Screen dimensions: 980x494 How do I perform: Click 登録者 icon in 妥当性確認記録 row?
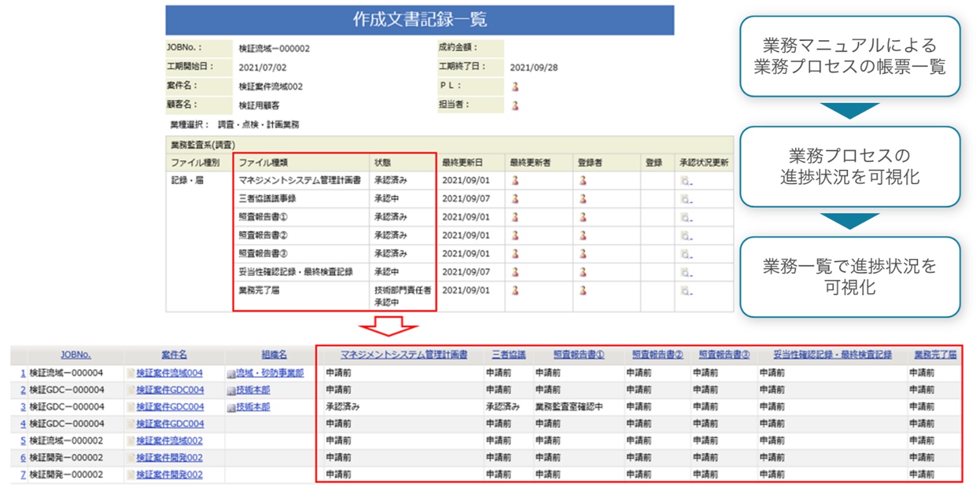click(583, 272)
